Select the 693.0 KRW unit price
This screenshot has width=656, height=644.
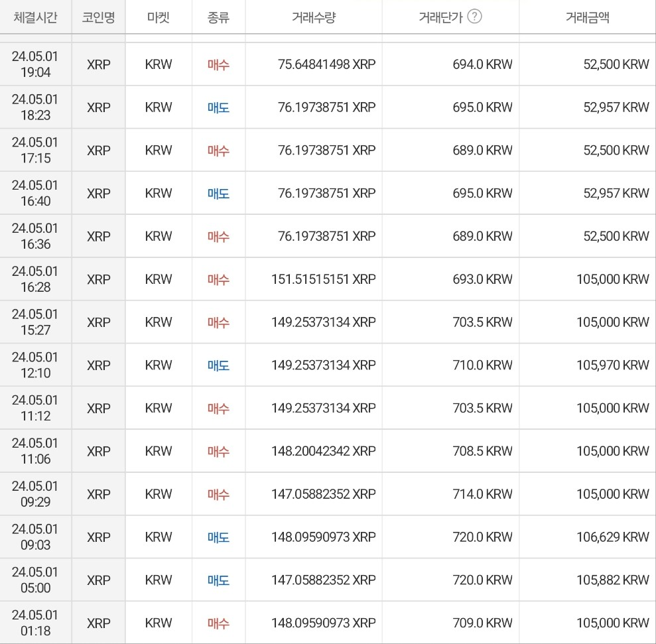(x=482, y=279)
